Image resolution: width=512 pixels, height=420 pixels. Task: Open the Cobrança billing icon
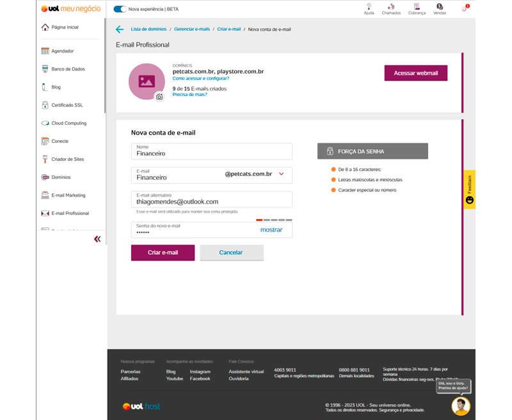click(417, 9)
